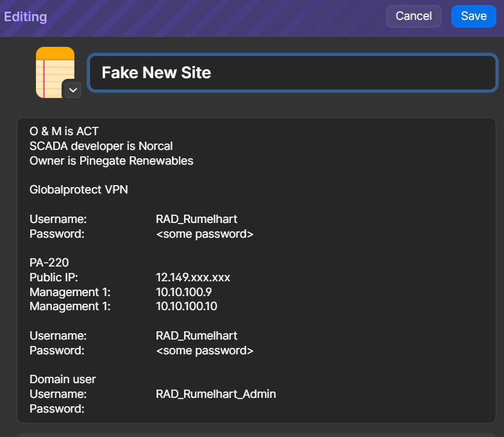Click the management address 10.10.100.9
This screenshot has width=504, height=437.
click(183, 292)
